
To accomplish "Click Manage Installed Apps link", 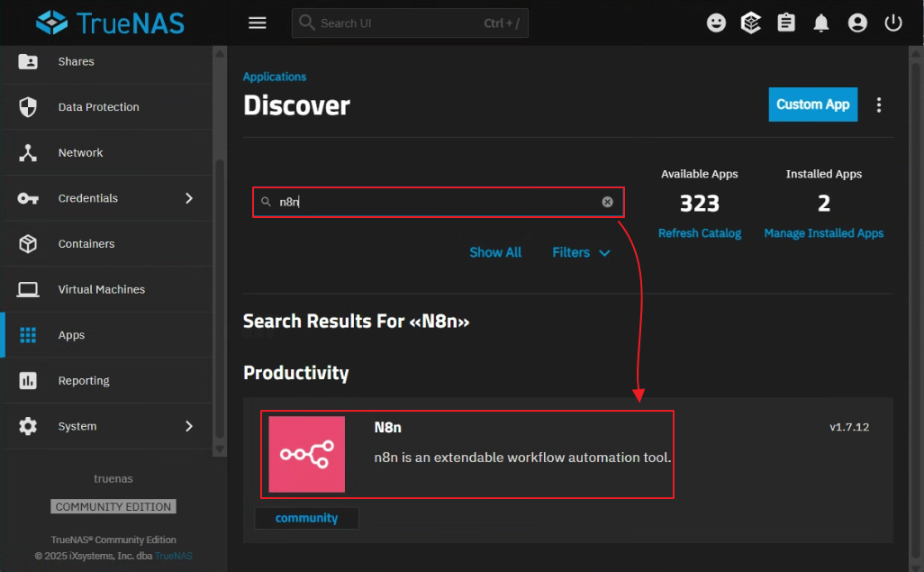I will [824, 233].
